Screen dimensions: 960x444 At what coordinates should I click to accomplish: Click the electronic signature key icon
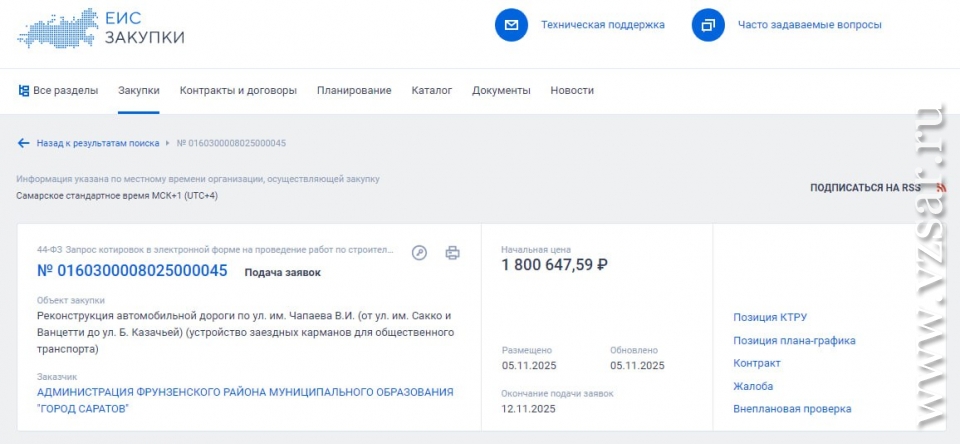420,253
